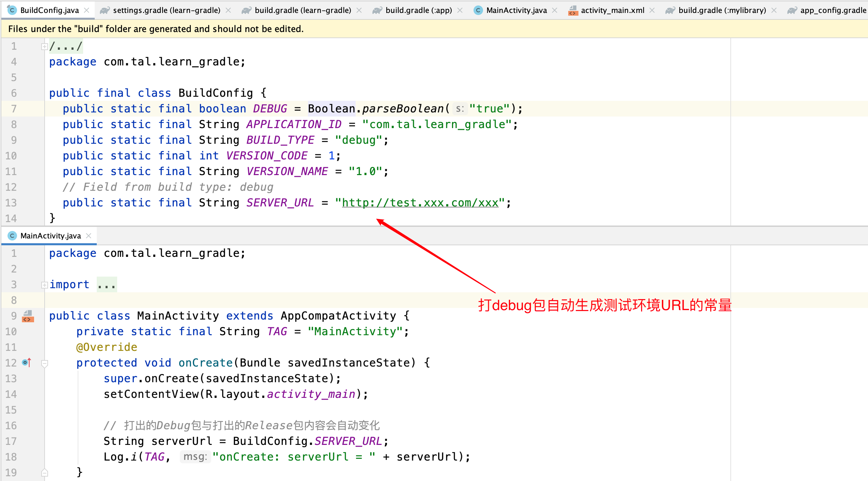
Task: Click the override gutter icon on onCreate
Action: (x=27, y=362)
